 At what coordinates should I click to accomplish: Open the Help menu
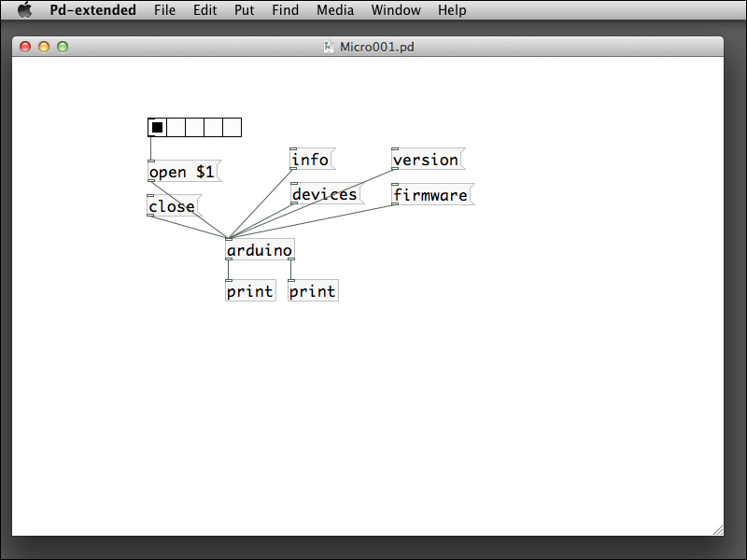(452, 10)
